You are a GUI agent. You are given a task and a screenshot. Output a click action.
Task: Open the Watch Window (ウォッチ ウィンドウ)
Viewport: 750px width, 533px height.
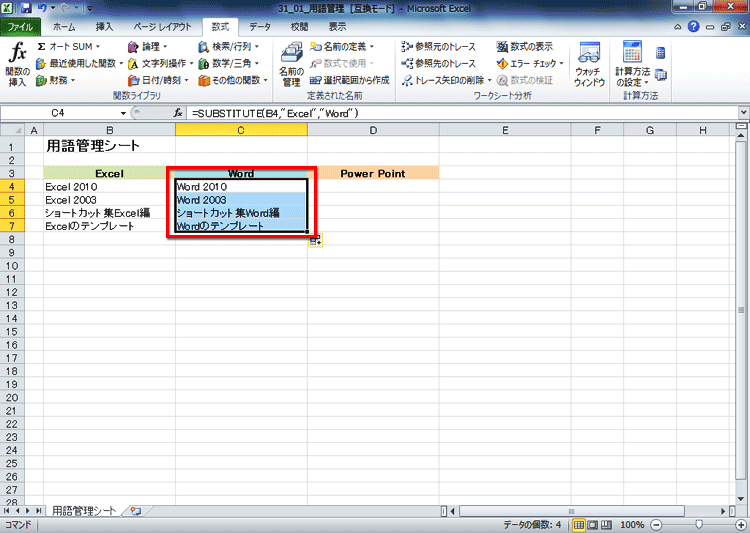589,64
